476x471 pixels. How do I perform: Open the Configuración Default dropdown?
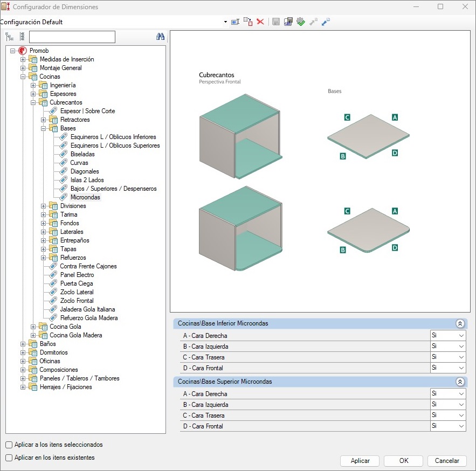coord(225,22)
